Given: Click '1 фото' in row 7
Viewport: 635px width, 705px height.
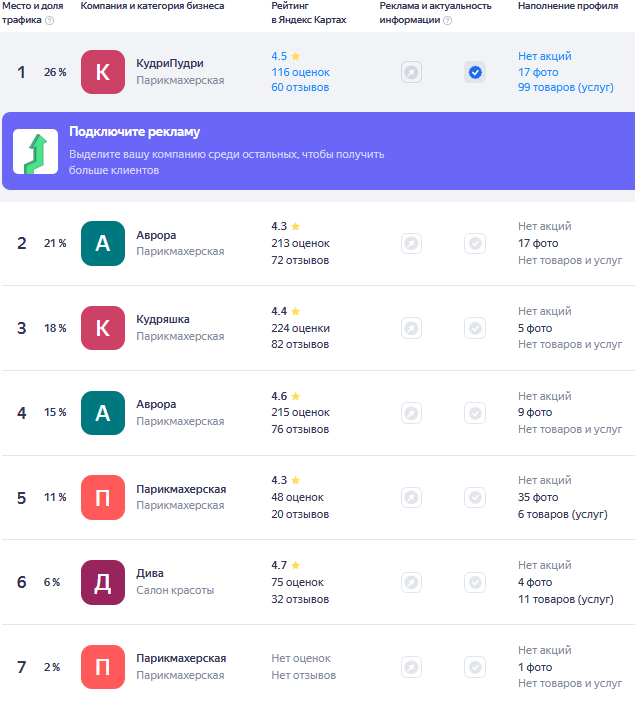Looking at the screenshot, I should coord(535,667).
